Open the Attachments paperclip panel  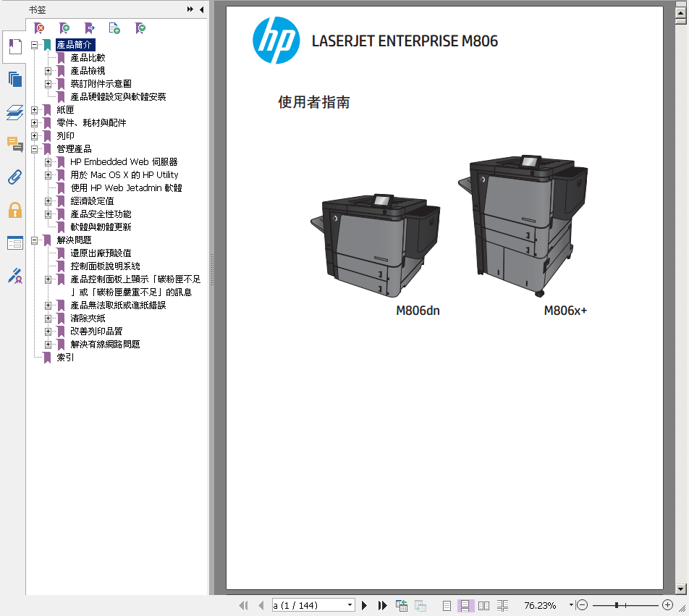coord(15,177)
